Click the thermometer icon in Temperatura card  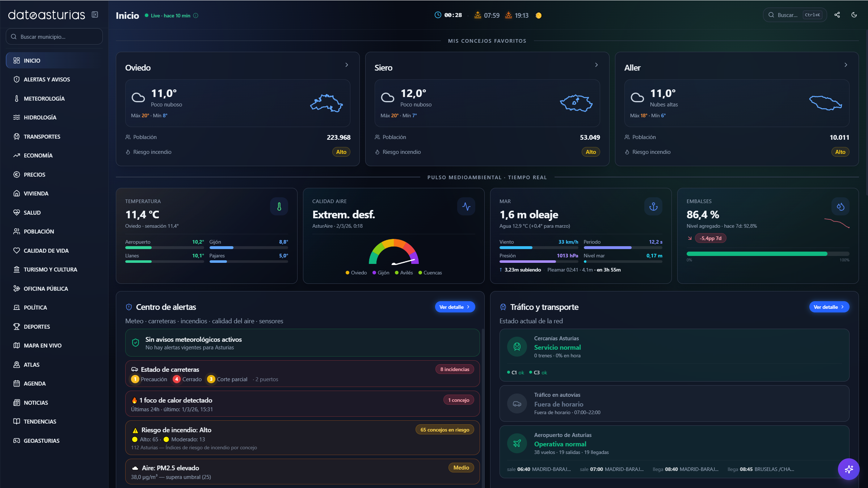click(x=279, y=206)
